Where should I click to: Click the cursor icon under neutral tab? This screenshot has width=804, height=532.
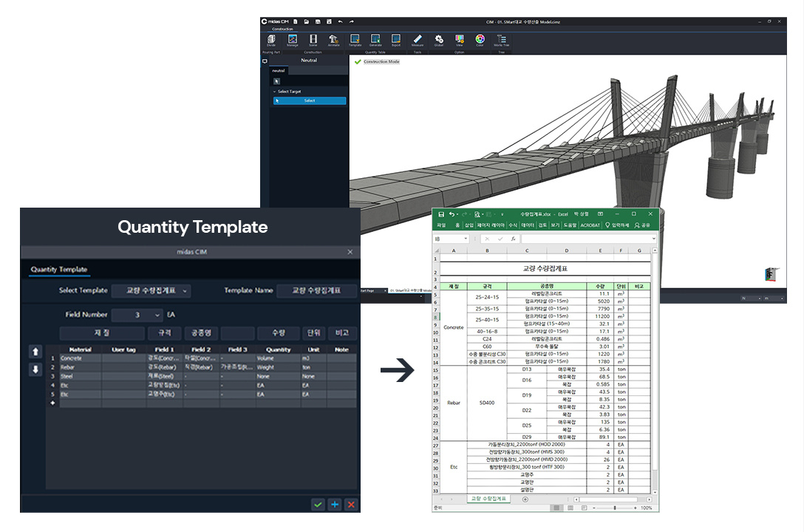coord(277,81)
